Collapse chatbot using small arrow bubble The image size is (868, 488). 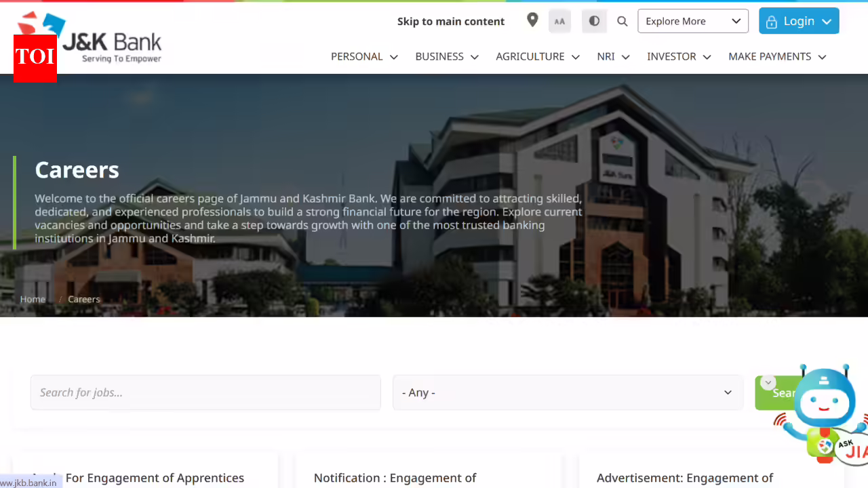(768, 383)
